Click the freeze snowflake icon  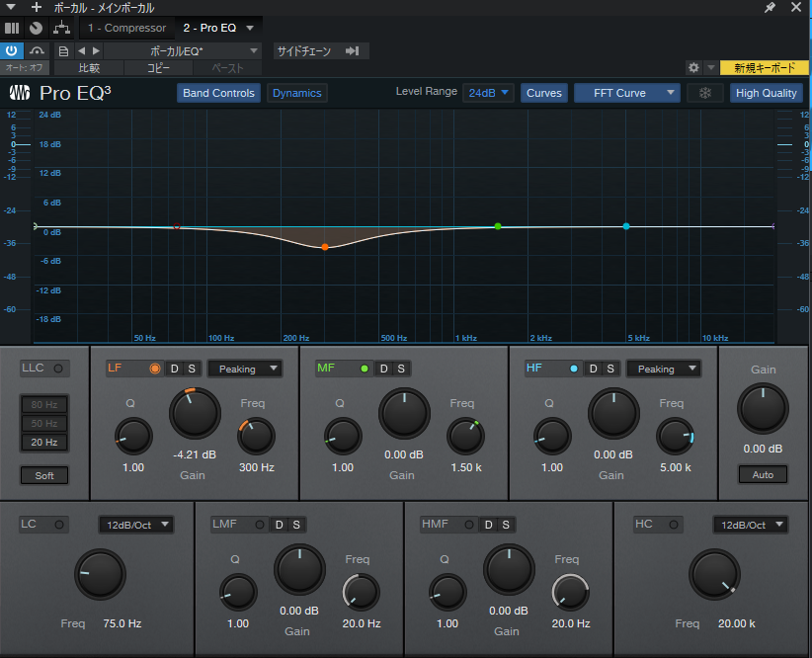(704, 93)
